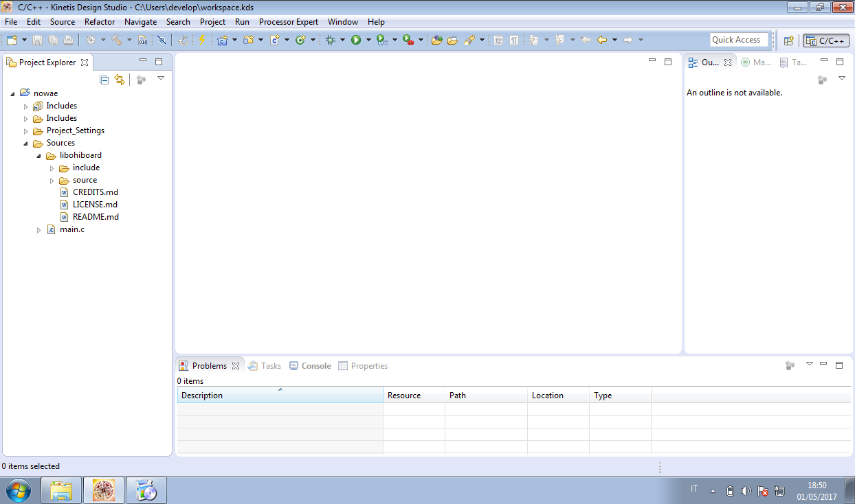Sort by the Description column header
This screenshot has width=855, height=504.
coord(280,396)
